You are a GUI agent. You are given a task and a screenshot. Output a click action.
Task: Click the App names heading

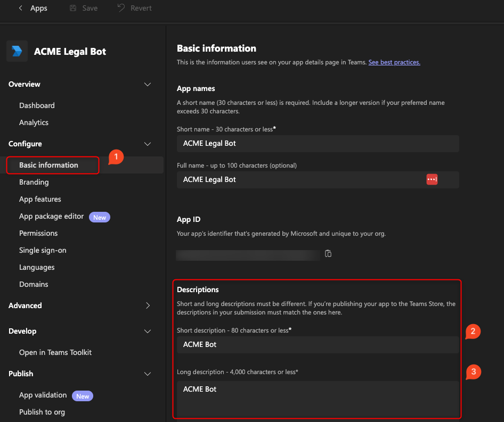coord(196,88)
